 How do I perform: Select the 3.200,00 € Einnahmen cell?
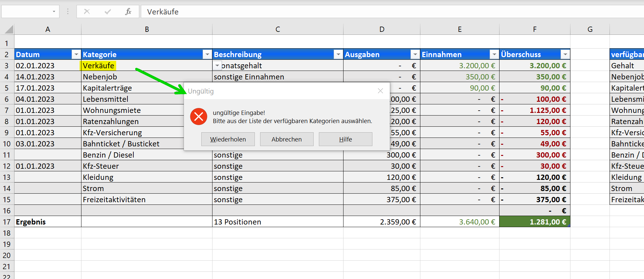pos(460,66)
